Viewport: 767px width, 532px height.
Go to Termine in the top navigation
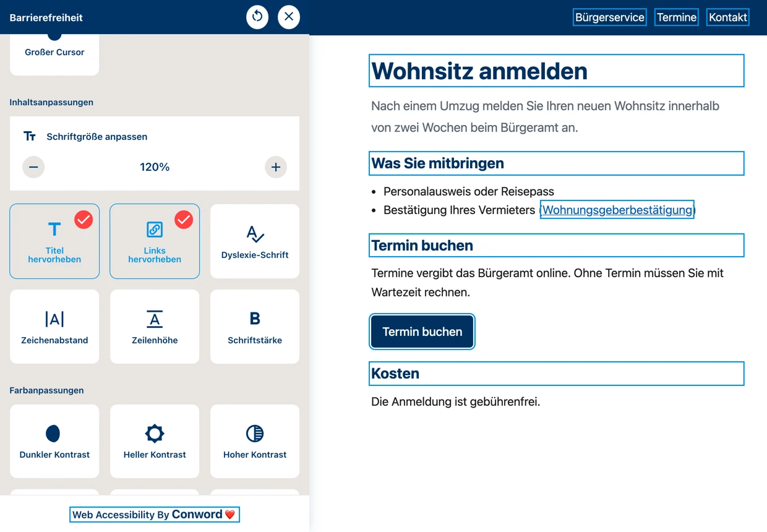click(677, 17)
